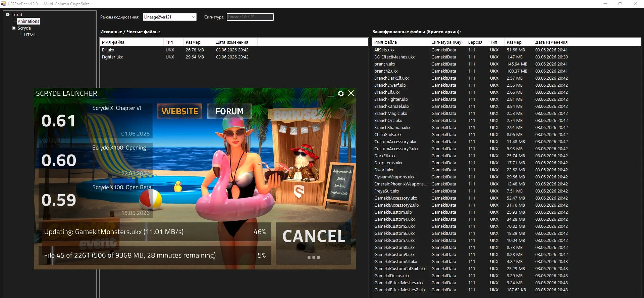Collapse the skrud tree node
Image resolution: width=644 pixels, height=298 pixels.
[7, 14]
